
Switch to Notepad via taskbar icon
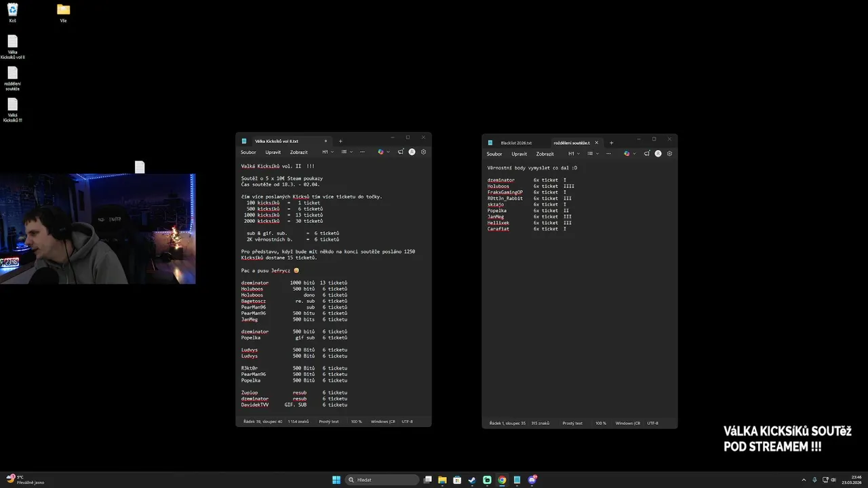pyautogui.click(x=517, y=480)
